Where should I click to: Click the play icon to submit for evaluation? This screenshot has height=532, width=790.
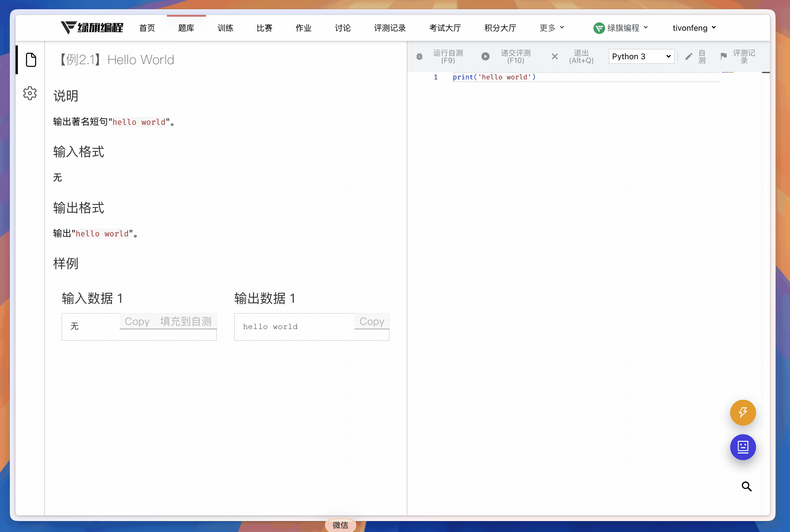(x=485, y=56)
